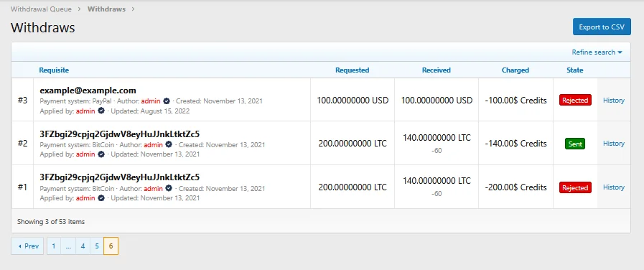
Task: Open History for withdraw #1
Action: click(x=614, y=187)
